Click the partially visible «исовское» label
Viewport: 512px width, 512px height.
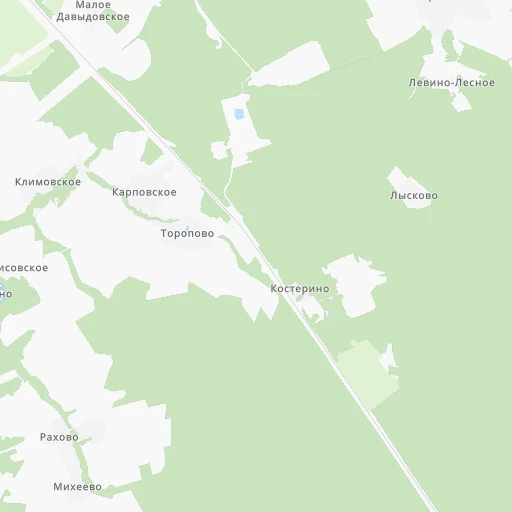click(24, 268)
